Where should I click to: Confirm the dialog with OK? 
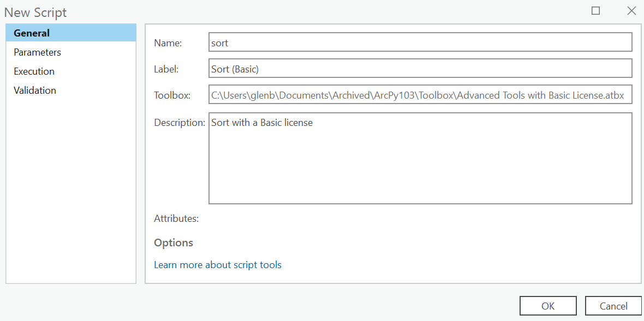[548, 306]
